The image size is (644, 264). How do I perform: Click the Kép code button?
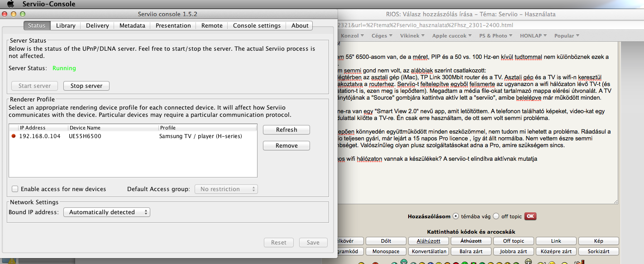coord(598,241)
